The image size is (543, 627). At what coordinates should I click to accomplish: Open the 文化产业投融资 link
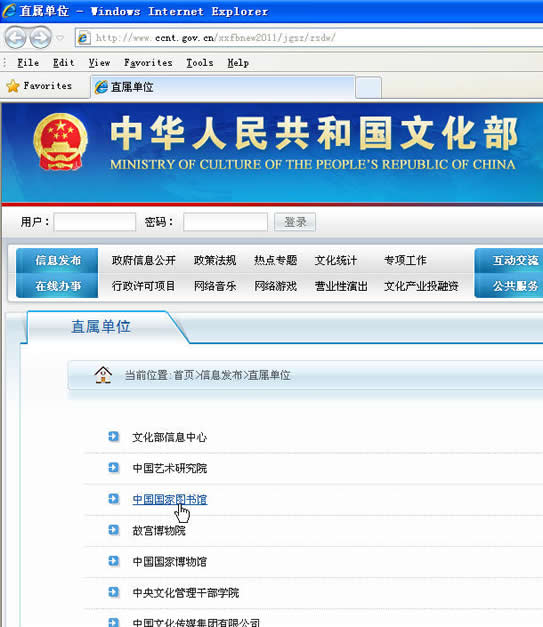pyautogui.click(x=421, y=286)
